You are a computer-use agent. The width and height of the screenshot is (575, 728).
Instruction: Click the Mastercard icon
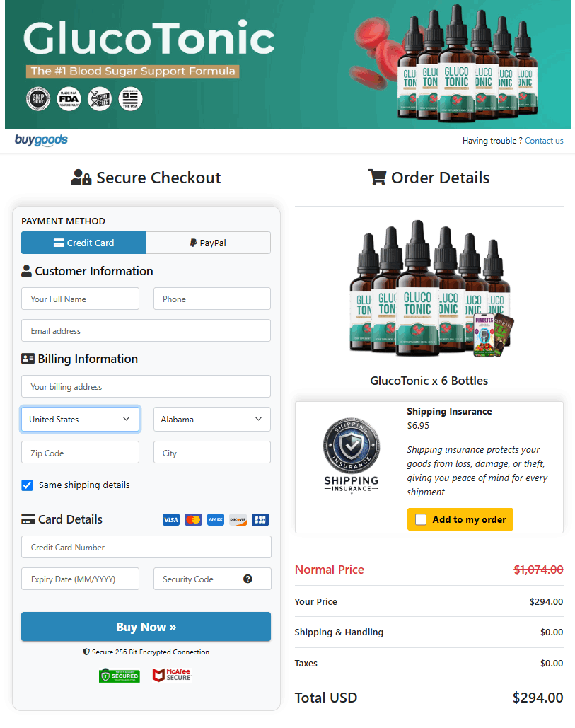(193, 519)
